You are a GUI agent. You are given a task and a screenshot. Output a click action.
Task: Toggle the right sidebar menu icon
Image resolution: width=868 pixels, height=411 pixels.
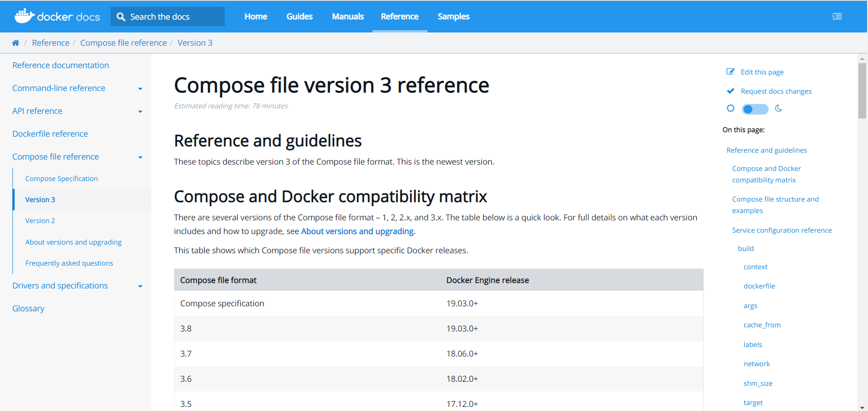pos(837,16)
